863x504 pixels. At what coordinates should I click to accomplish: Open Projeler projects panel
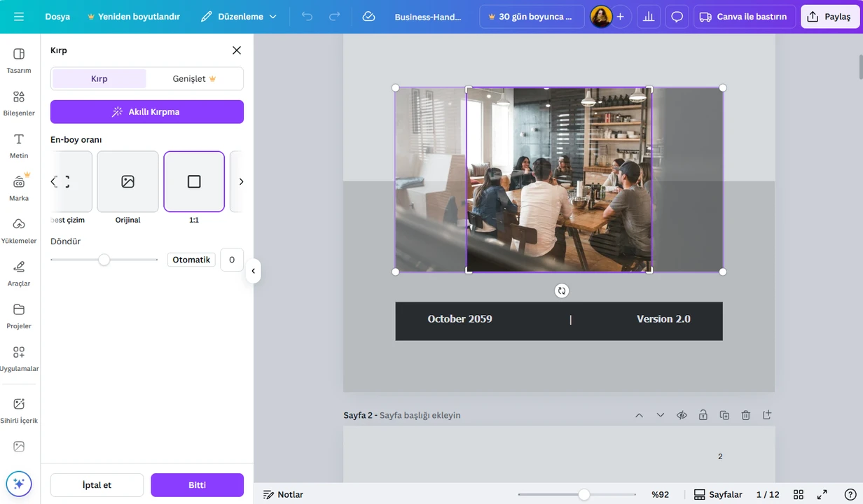19,316
